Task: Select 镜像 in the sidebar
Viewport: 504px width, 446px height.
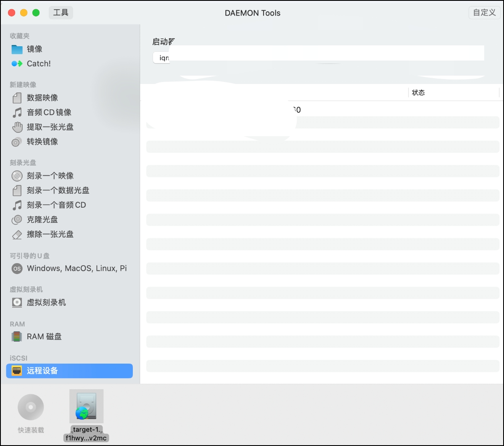Action: 34,49
